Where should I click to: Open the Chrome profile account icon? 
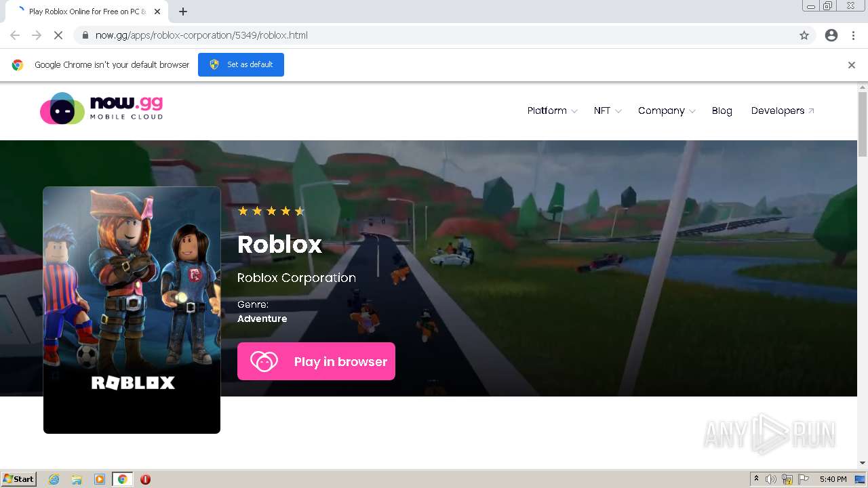point(831,35)
